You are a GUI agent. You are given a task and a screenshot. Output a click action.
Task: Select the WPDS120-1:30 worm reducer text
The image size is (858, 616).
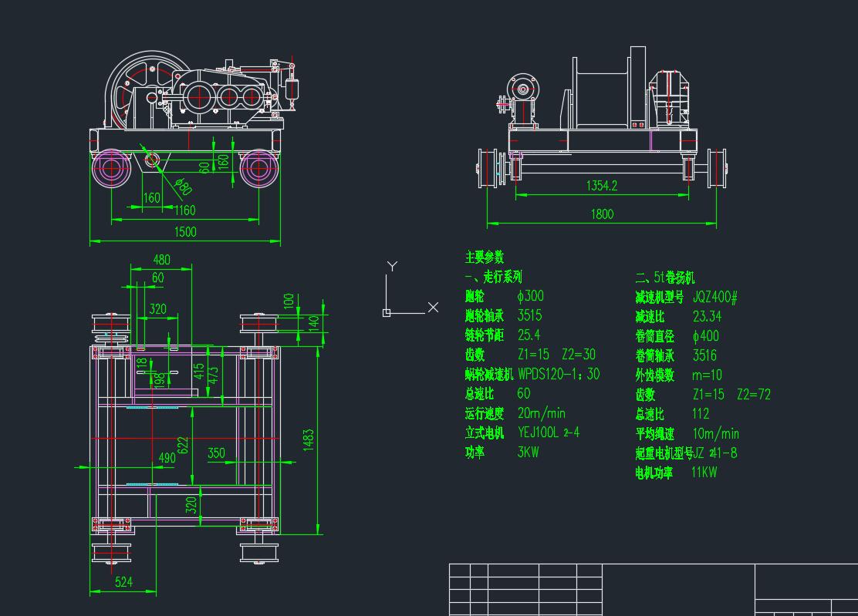[x=559, y=374]
